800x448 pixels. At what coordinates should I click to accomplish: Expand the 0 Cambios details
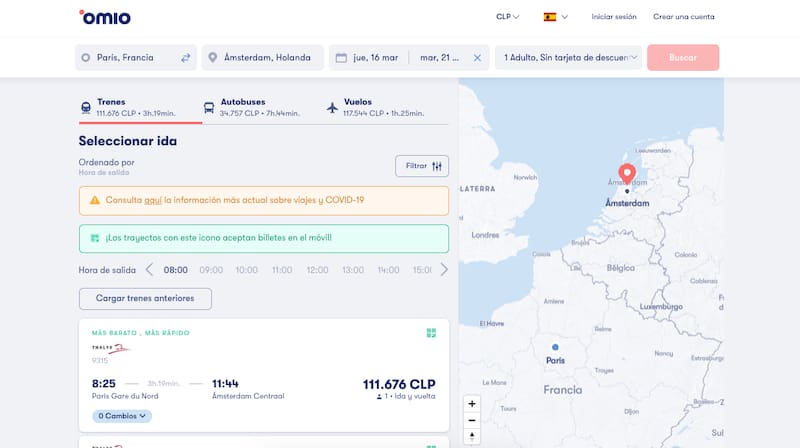pyautogui.click(x=122, y=415)
